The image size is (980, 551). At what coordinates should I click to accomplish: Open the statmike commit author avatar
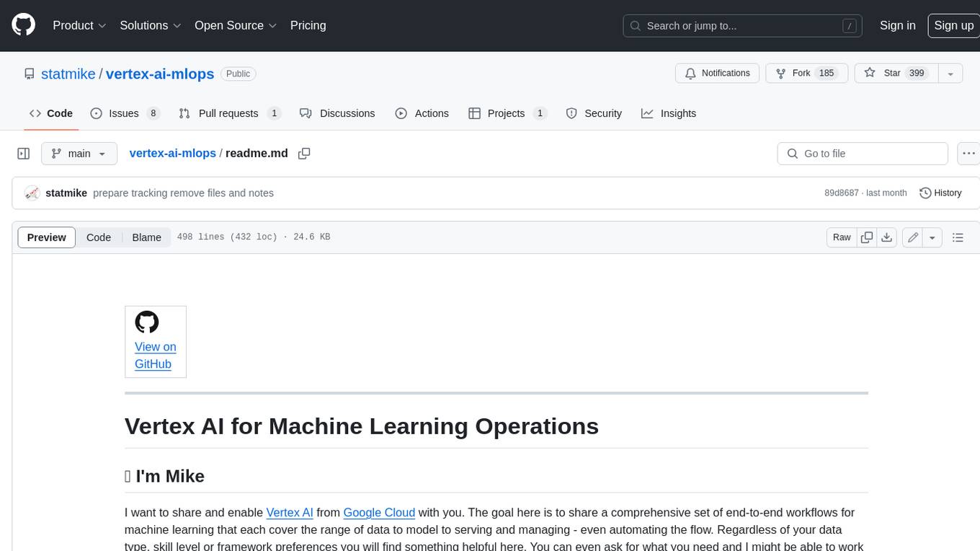point(32,193)
